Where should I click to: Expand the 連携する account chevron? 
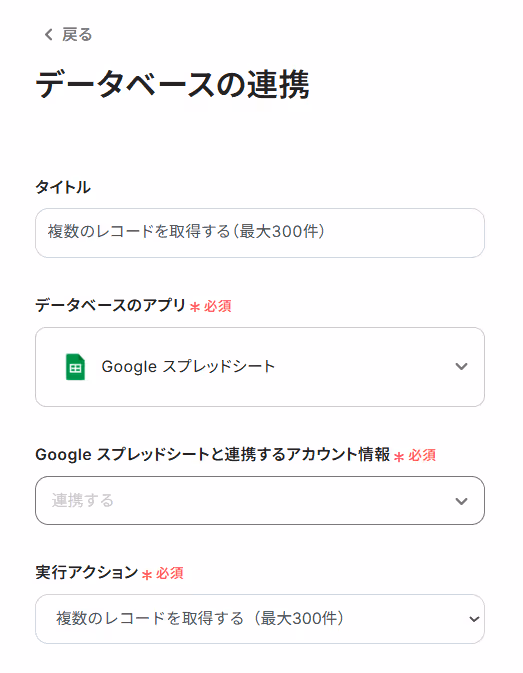(461, 501)
